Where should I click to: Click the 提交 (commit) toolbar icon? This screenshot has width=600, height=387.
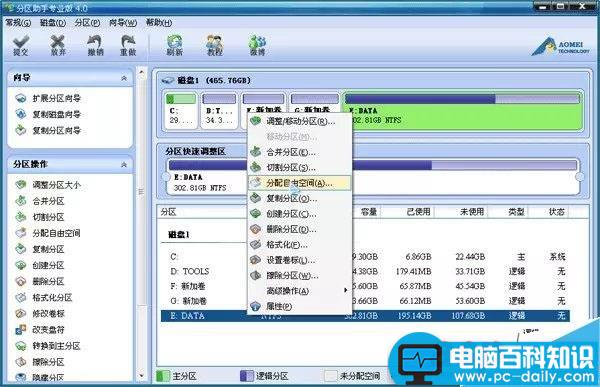point(21,46)
